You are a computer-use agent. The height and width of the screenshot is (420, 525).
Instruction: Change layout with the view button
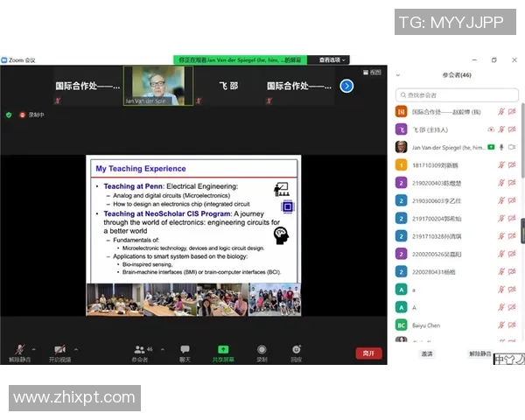click(372, 72)
